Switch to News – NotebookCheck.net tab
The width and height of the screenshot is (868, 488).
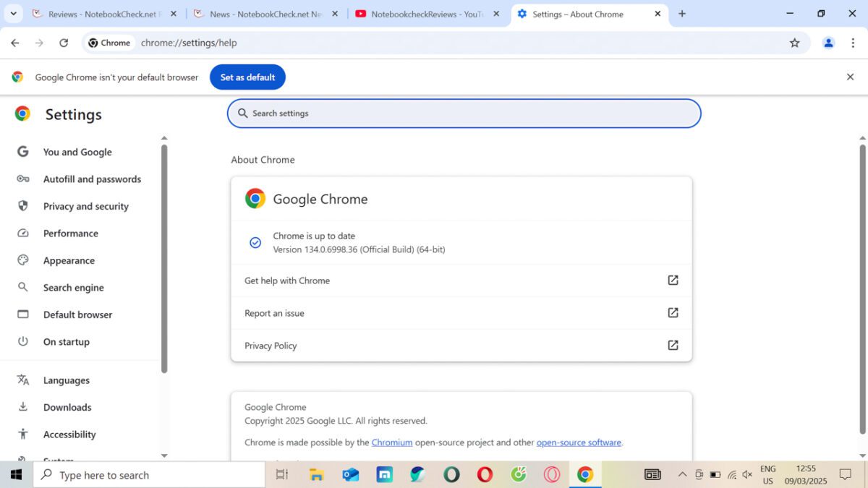tap(265, 14)
